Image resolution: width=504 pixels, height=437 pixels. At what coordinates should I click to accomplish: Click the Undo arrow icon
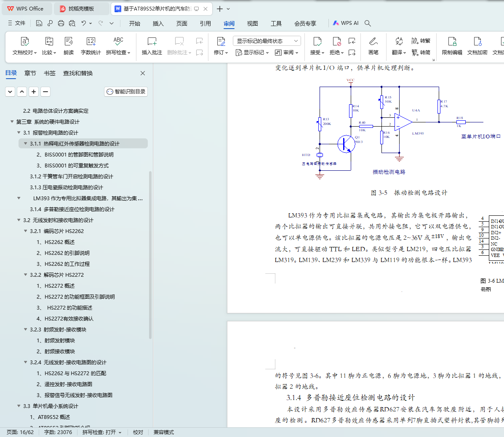coord(83,23)
